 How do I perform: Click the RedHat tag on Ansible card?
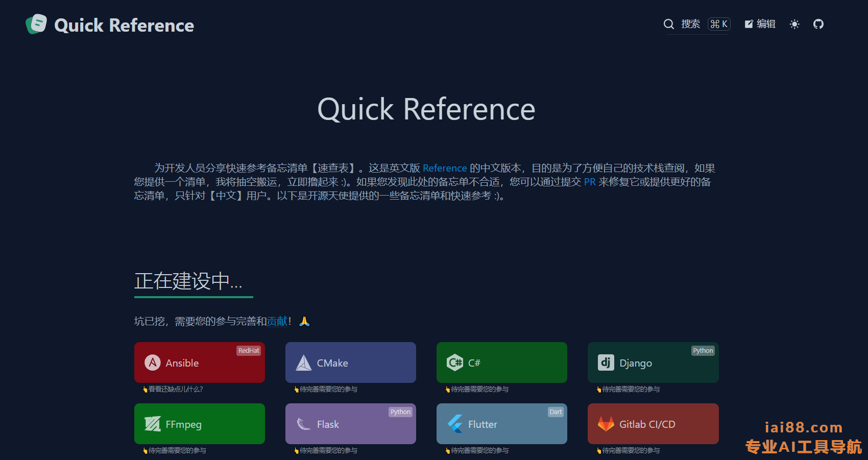coord(249,351)
